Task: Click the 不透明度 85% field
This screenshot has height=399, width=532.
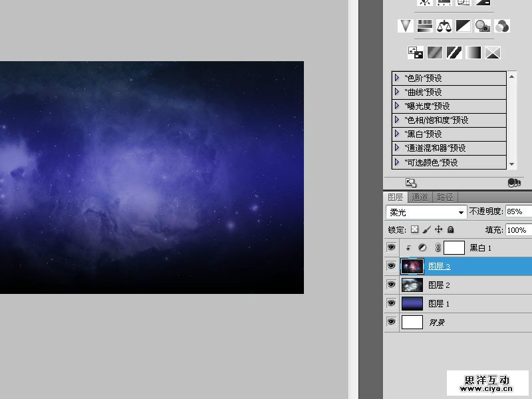Action: pyautogui.click(x=518, y=212)
